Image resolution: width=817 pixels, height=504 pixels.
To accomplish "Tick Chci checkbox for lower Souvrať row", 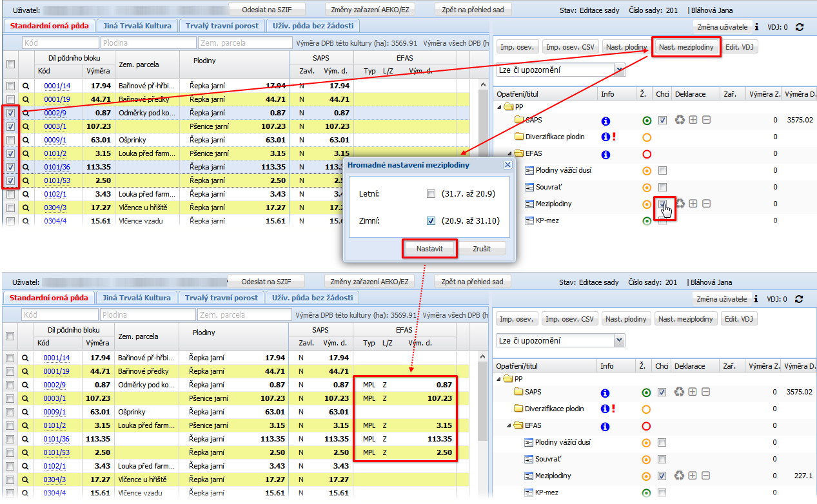I will (662, 459).
